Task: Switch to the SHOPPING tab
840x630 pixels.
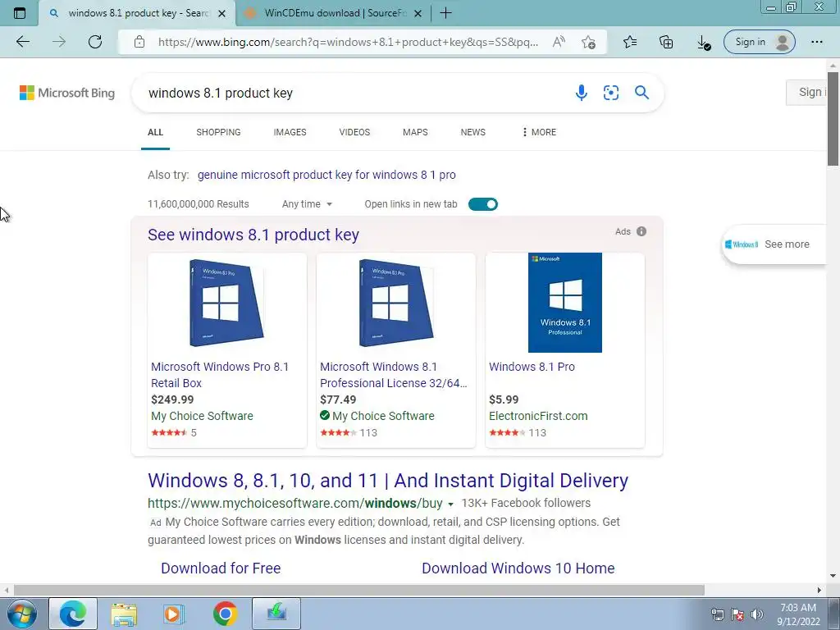Action: point(218,132)
